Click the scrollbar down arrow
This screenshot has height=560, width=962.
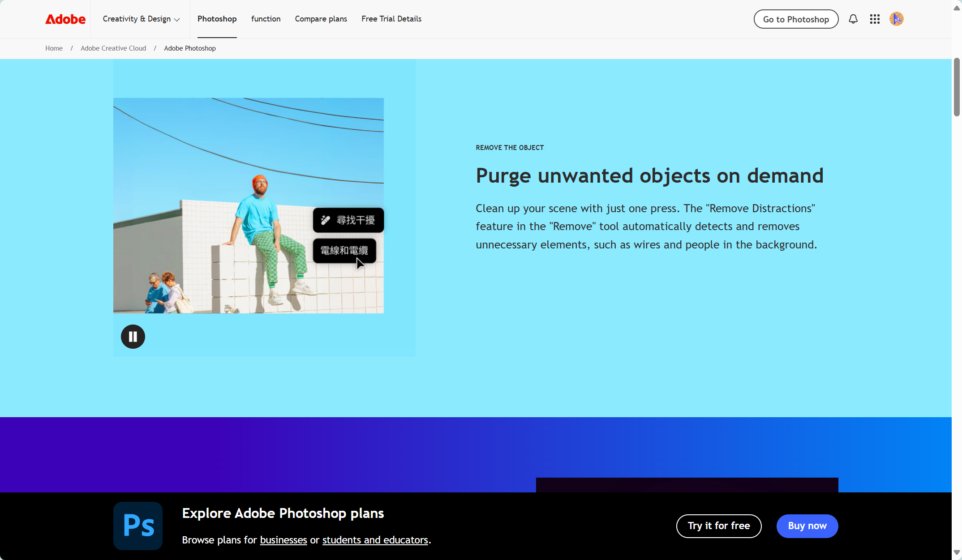pos(957,552)
